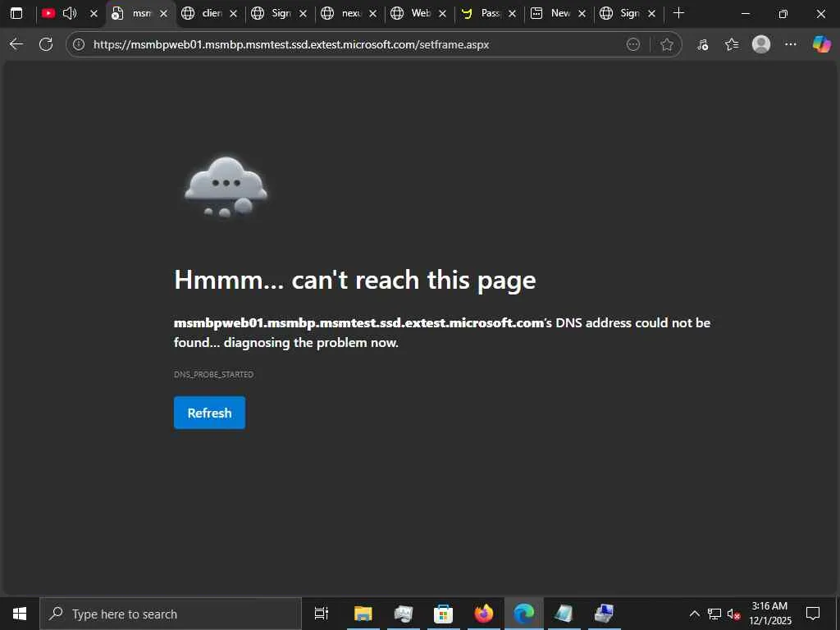Screen dimensions: 840x630
Task: Close the last Sign tab
Action: 651,13
